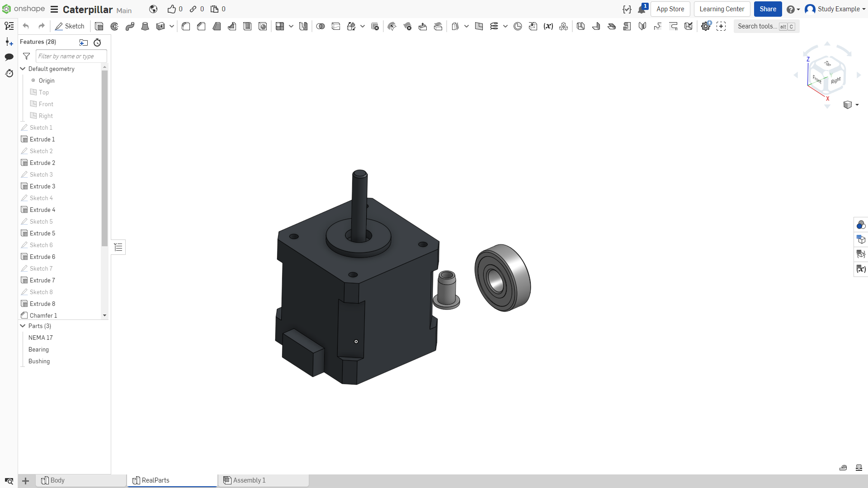
Task: Open the comments speech bubble icon
Action: point(9,57)
